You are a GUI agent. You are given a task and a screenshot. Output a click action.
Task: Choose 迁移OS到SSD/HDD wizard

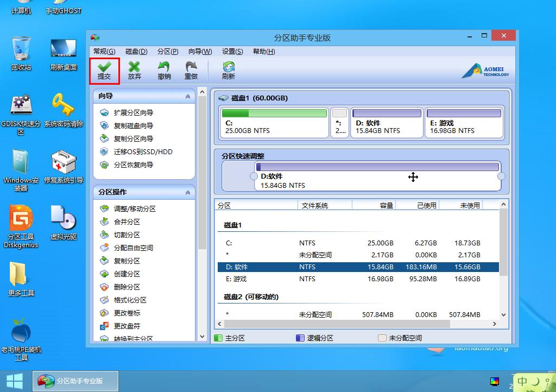(143, 152)
